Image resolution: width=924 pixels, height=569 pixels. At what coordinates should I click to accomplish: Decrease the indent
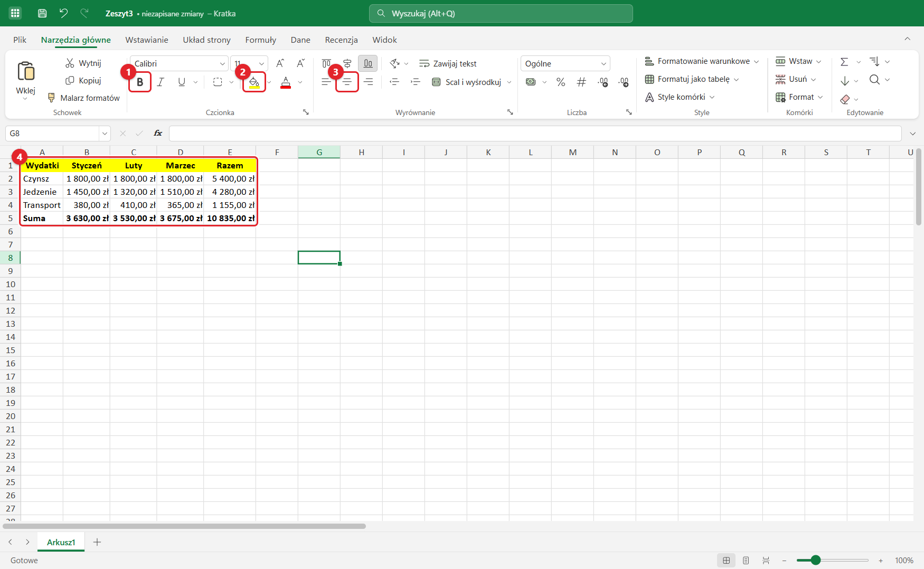pos(394,82)
